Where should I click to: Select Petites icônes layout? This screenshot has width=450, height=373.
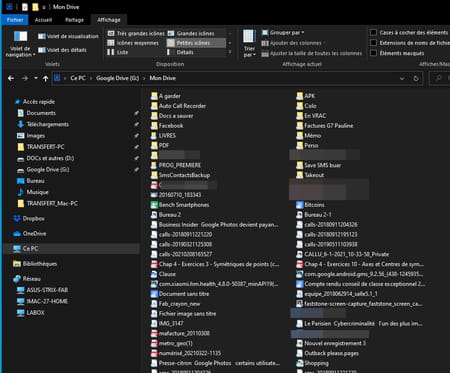[x=196, y=43]
